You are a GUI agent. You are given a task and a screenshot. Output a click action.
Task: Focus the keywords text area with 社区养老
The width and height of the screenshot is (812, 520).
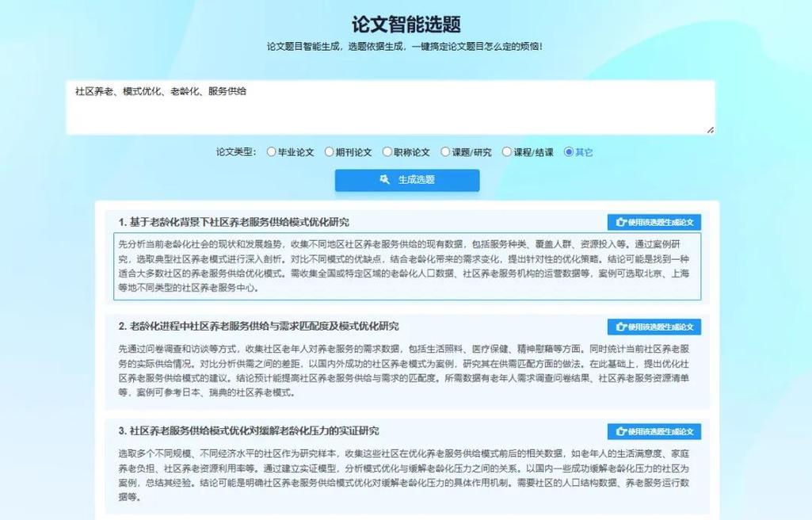pyautogui.click(x=391, y=108)
